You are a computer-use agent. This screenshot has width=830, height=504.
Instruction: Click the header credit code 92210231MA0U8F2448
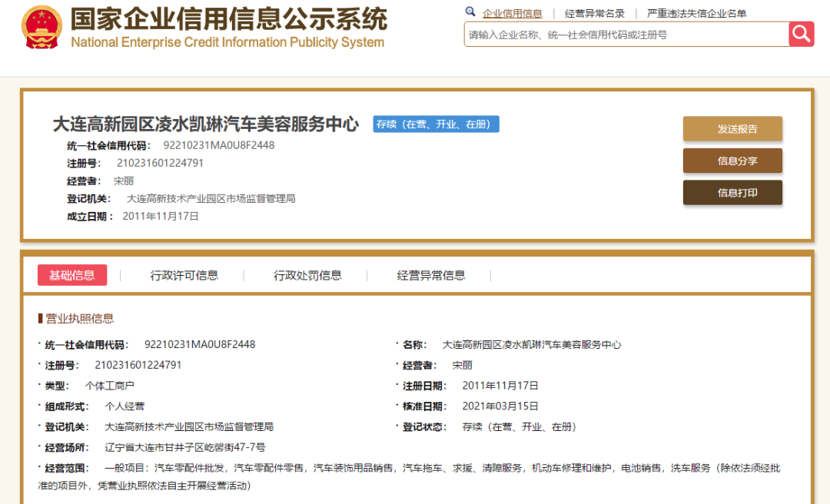tap(218, 145)
